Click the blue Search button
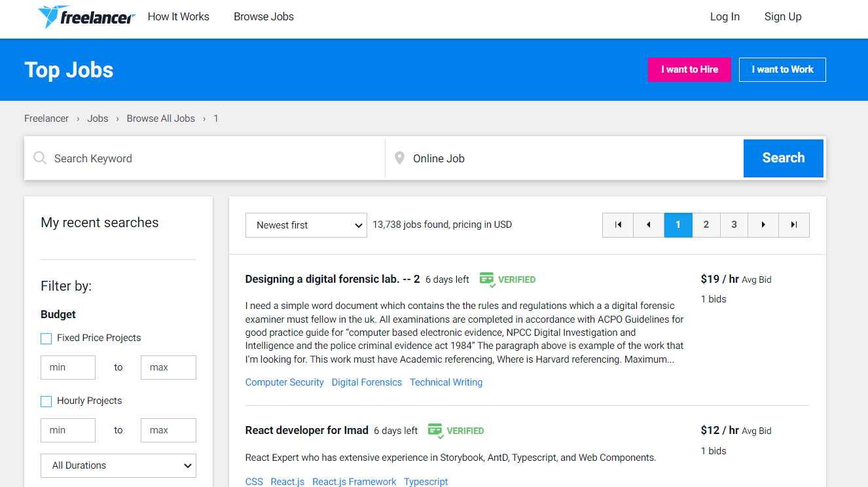The width and height of the screenshot is (868, 487). [x=784, y=158]
